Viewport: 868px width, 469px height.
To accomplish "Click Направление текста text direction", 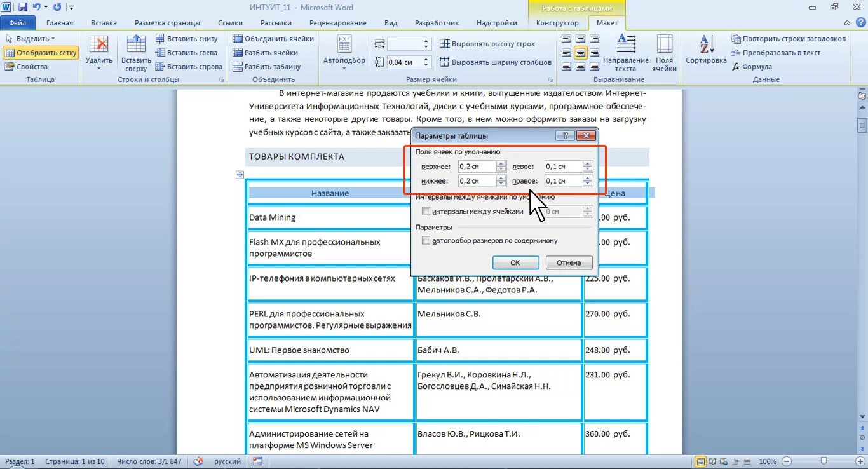I will tap(626, 53).
